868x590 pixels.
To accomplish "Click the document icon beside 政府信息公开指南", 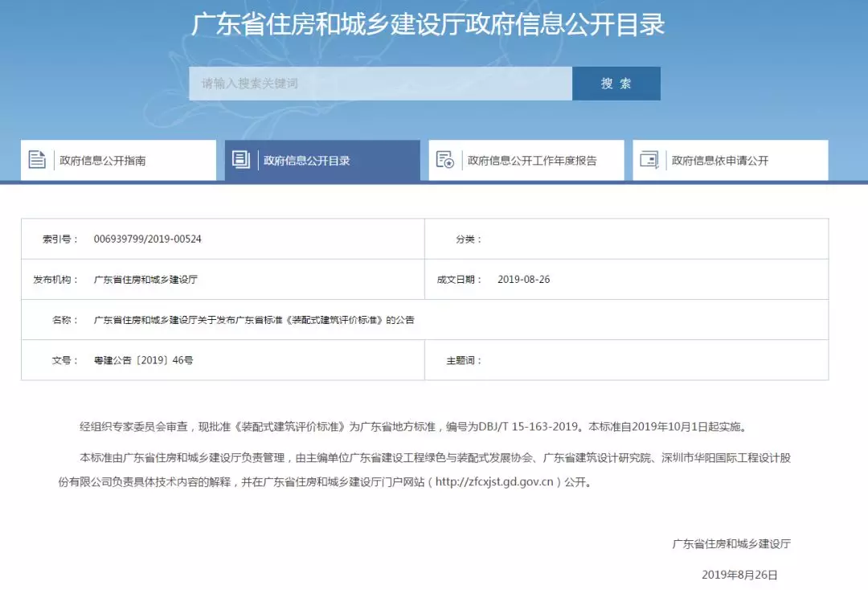I will (x=37, y=160).
